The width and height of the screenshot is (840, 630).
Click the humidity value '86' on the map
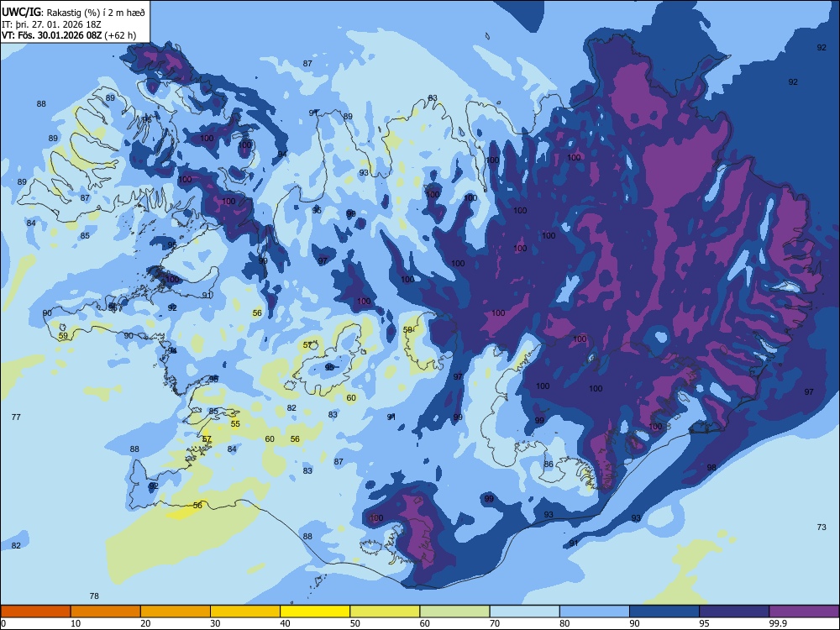(x=549, y=464)
